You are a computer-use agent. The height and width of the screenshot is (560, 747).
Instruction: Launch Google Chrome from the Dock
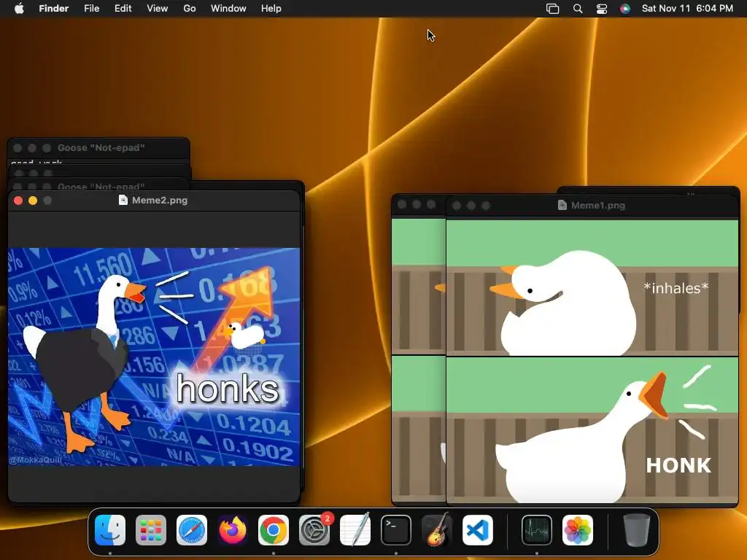pyautogui.click(x=274, y=530)
